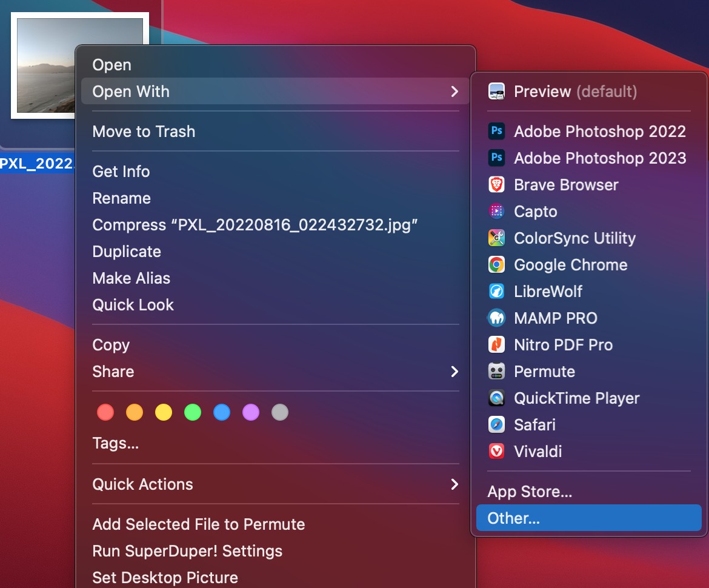Click the Vivaldi icon

click(496, 452)
